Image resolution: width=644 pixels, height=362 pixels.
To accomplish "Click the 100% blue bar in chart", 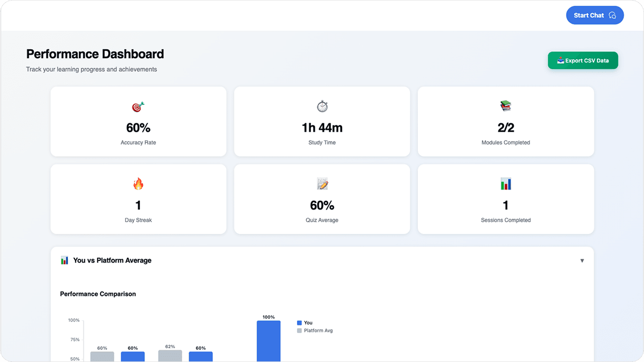I will point(269,341).
